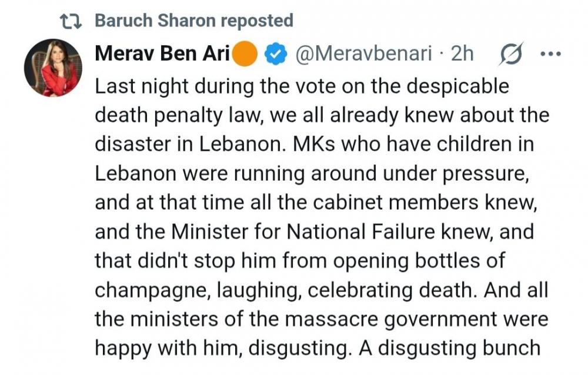The width and height of the screenshot is (588, 375).
Task: Open the @Meravbenari handle link
Action: [363, 55]
